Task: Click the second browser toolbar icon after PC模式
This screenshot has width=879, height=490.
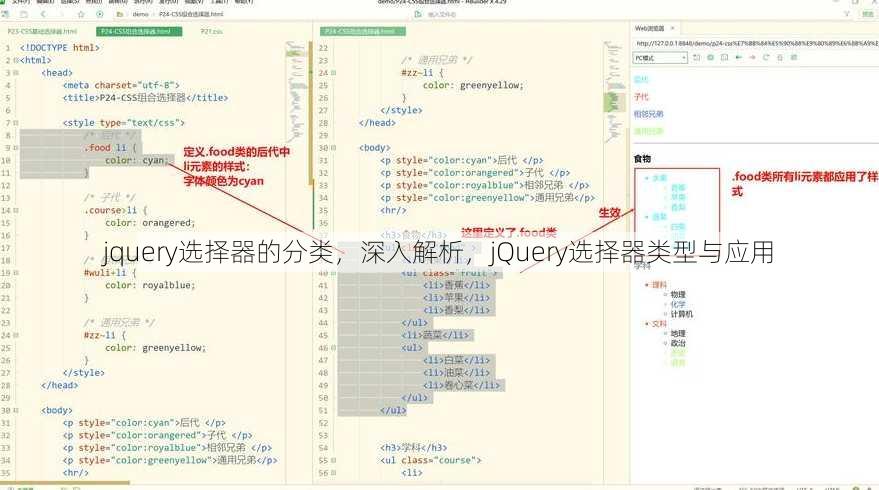Action: 710,58
